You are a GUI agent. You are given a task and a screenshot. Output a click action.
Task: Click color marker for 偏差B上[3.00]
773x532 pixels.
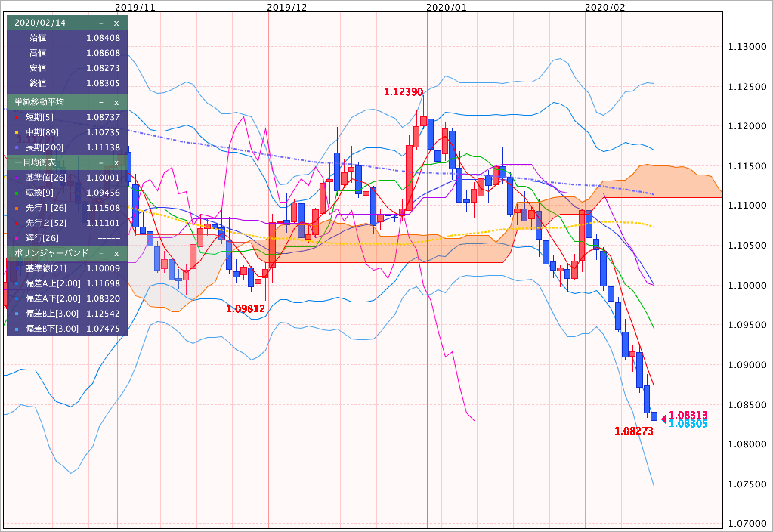(x=17, y=314)
